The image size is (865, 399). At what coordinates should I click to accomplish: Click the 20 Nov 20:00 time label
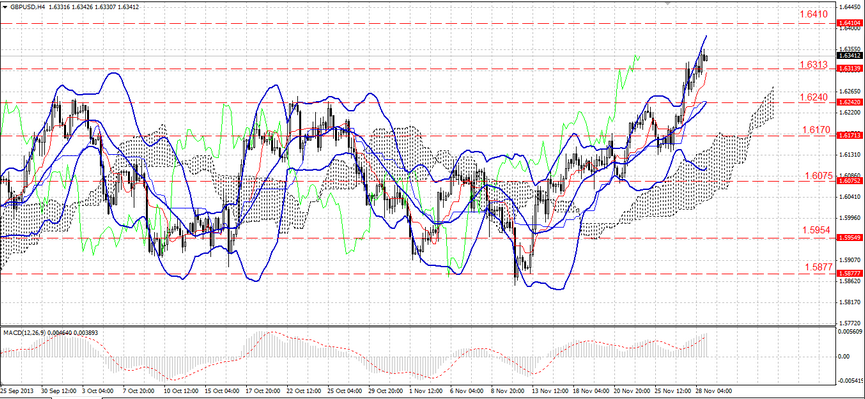[633, 390]
